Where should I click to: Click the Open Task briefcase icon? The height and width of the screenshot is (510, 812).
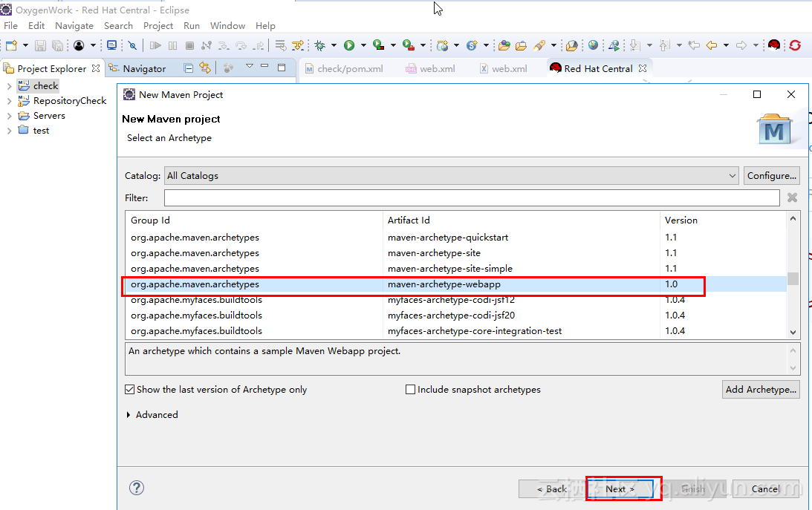tap(521, 45)
